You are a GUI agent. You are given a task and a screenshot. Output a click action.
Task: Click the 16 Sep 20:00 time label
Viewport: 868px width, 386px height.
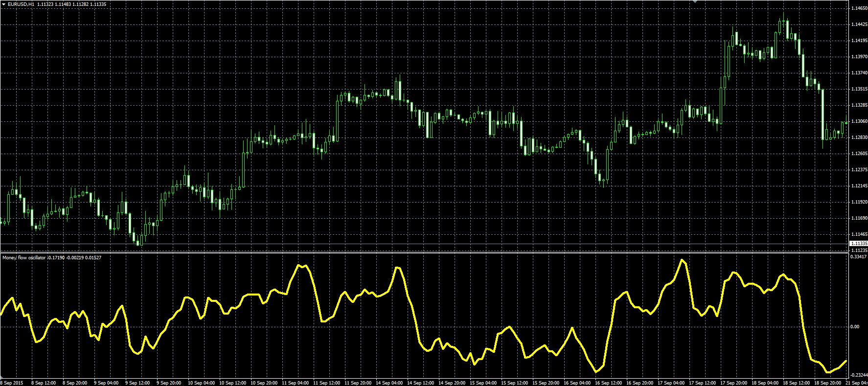(x=640, y=383)
